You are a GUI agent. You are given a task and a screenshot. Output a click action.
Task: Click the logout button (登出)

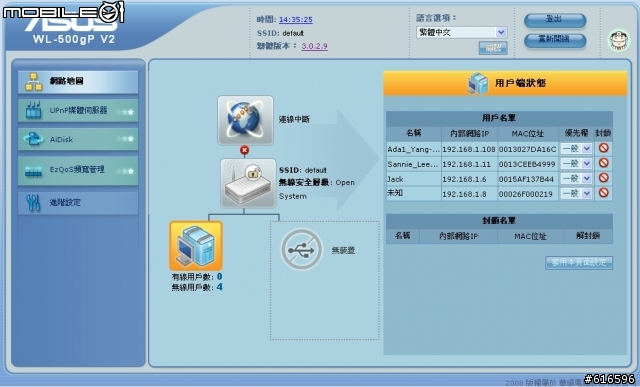pyautogui.click(x=555, y=20)
